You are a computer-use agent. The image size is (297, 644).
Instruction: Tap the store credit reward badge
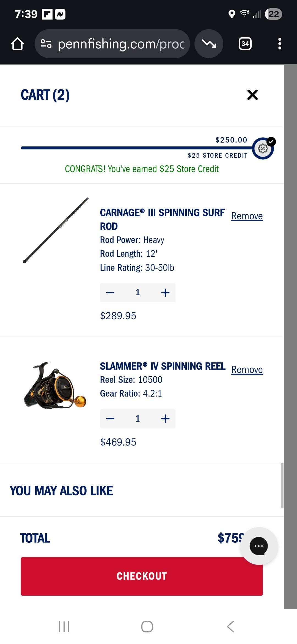pyautogui.click(x=263, y=148)
